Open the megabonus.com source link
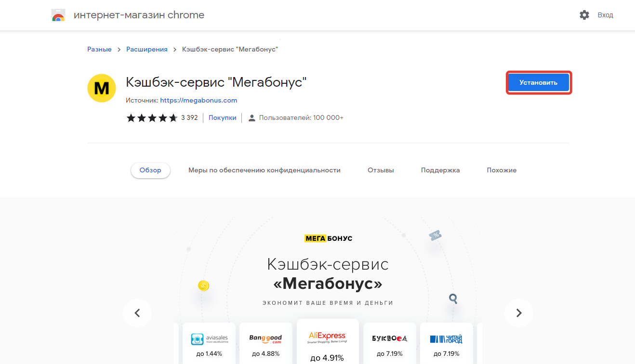 pyautogui.click(x=198, y=100)
